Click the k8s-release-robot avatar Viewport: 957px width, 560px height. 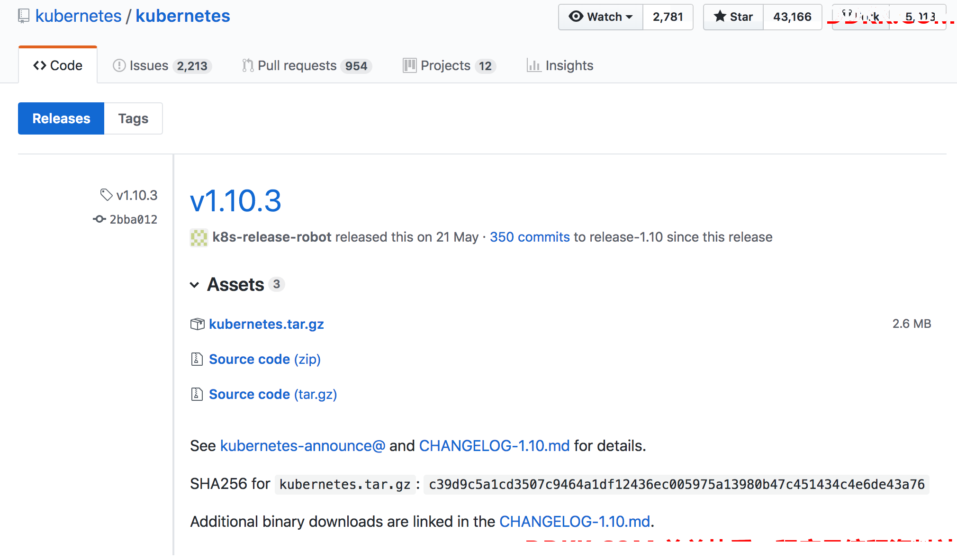[x=199, y=237]
